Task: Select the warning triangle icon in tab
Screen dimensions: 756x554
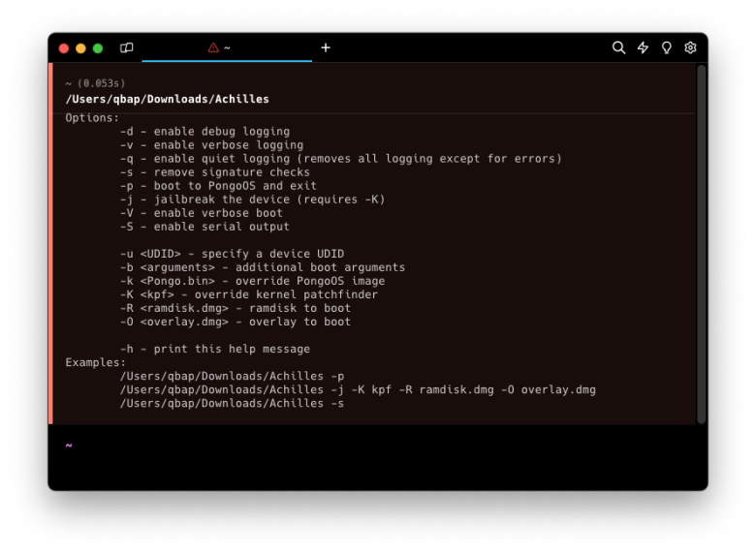Action: 213,47
